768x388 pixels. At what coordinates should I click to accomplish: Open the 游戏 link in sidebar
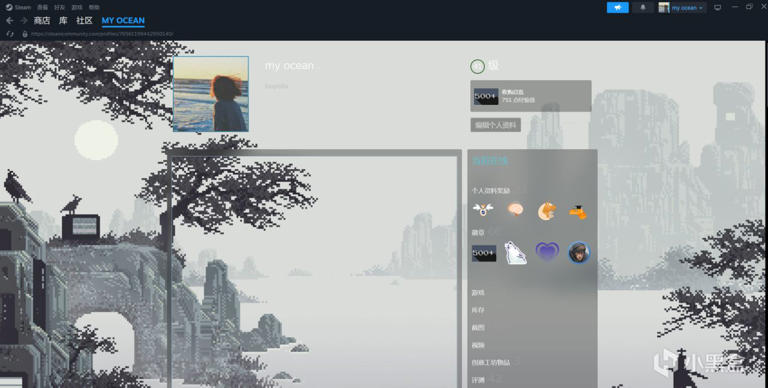click(478, 292)
